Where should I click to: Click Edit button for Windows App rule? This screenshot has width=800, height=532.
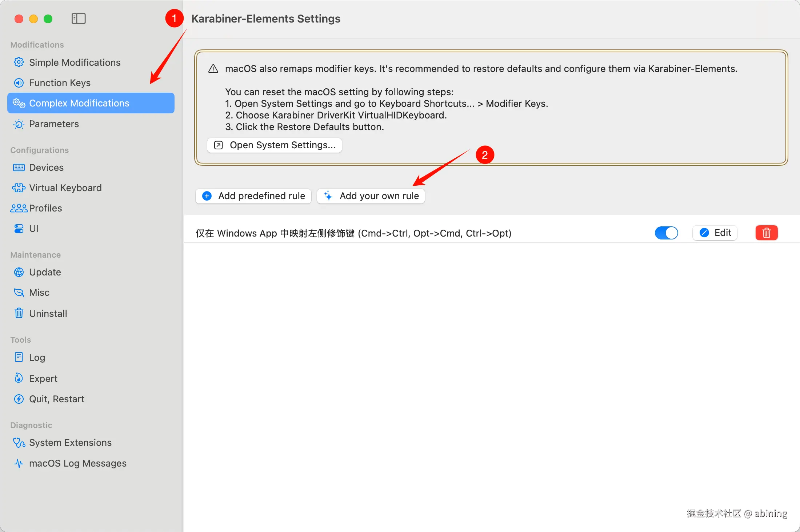pos(715,233)
